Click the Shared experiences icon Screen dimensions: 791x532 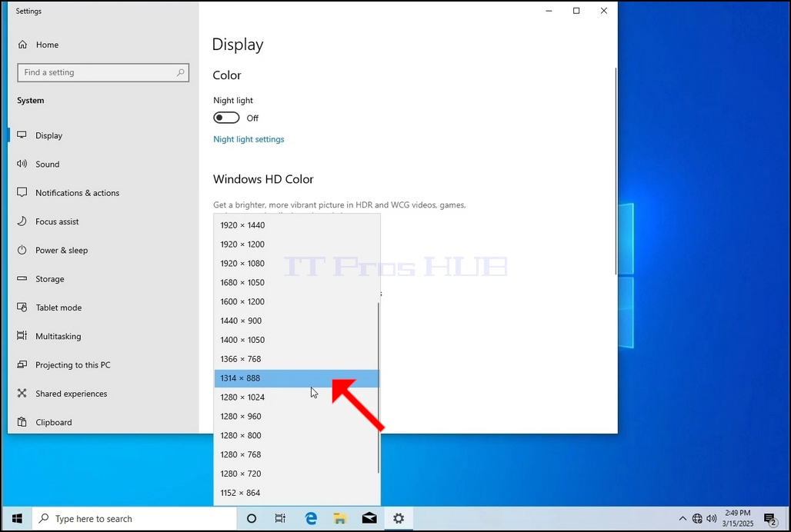[x=22, y=393]
